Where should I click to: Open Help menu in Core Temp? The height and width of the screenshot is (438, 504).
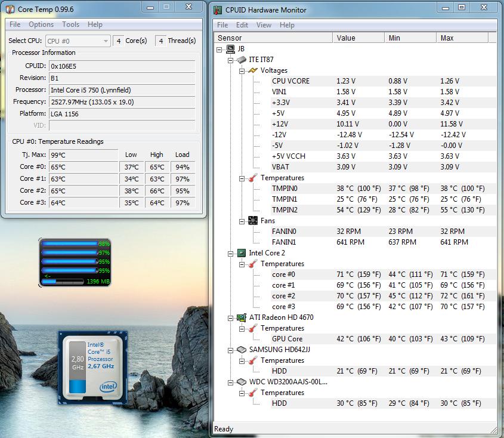(x=95, y=24)
